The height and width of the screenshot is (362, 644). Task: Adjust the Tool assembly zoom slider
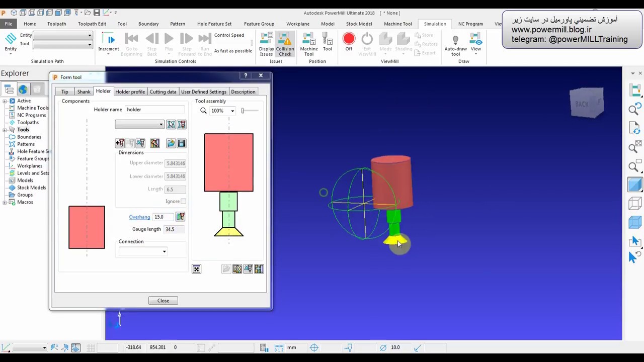click(x=250, y=111)
